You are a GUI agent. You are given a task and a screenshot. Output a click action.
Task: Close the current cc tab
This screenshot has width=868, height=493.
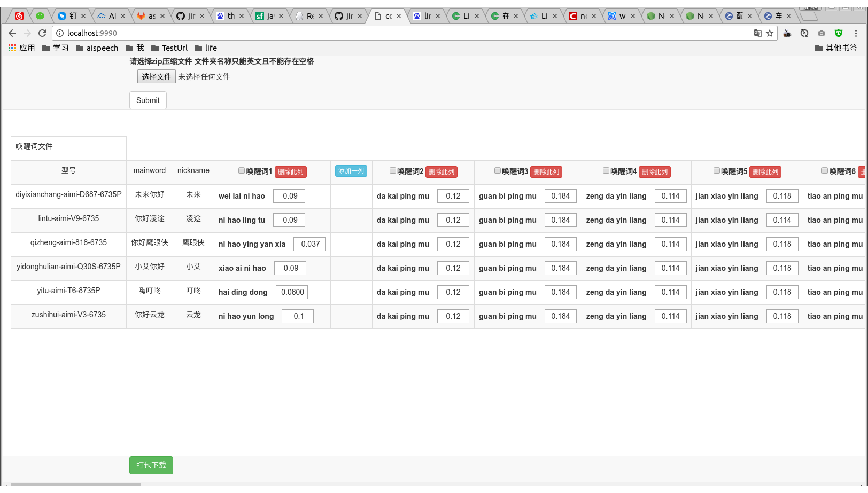399,16
